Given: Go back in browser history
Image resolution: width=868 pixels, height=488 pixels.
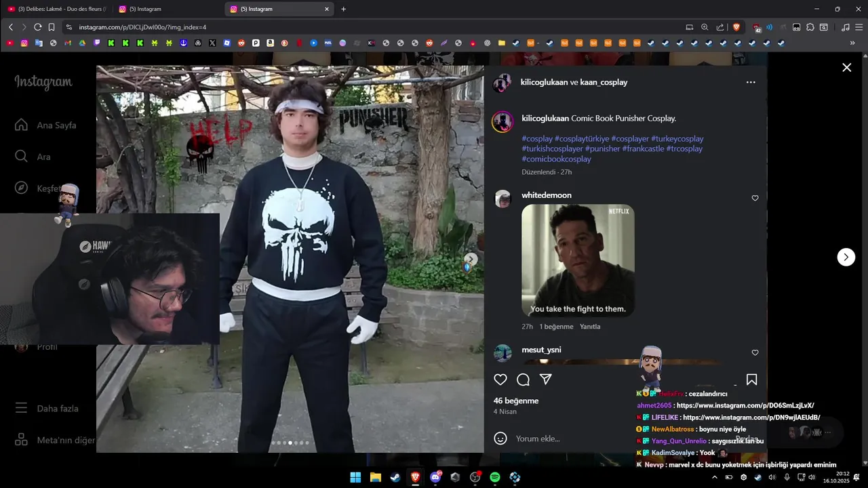Looking at the screenshot, I should pyautogui.click(x=11, y=27).
